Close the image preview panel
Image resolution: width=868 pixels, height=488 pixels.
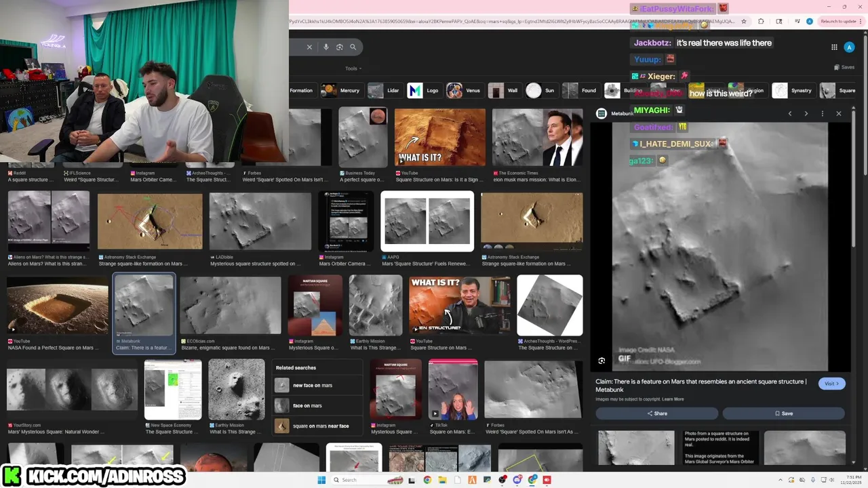click(839, 114)
